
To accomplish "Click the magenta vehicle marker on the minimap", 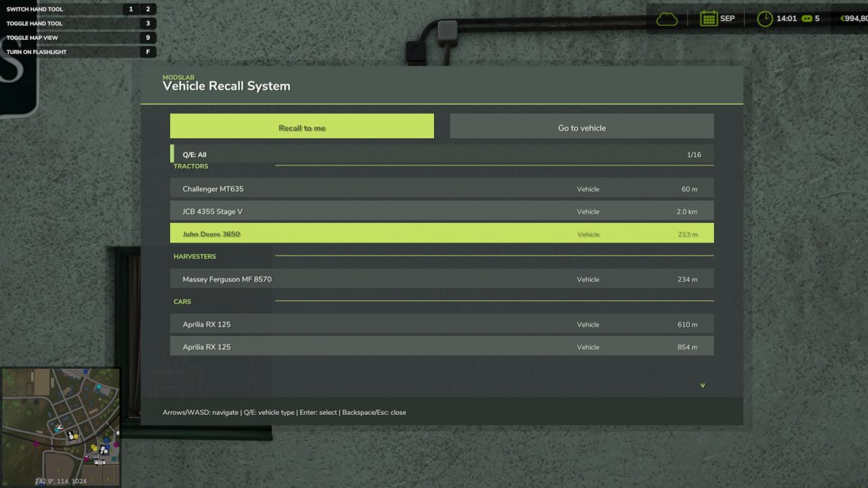I will tap(35, 443).
